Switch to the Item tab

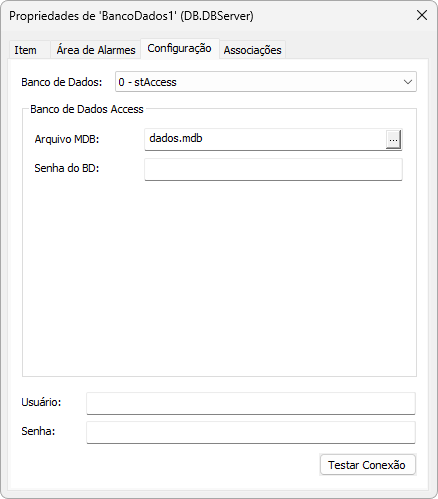[26, 50]
